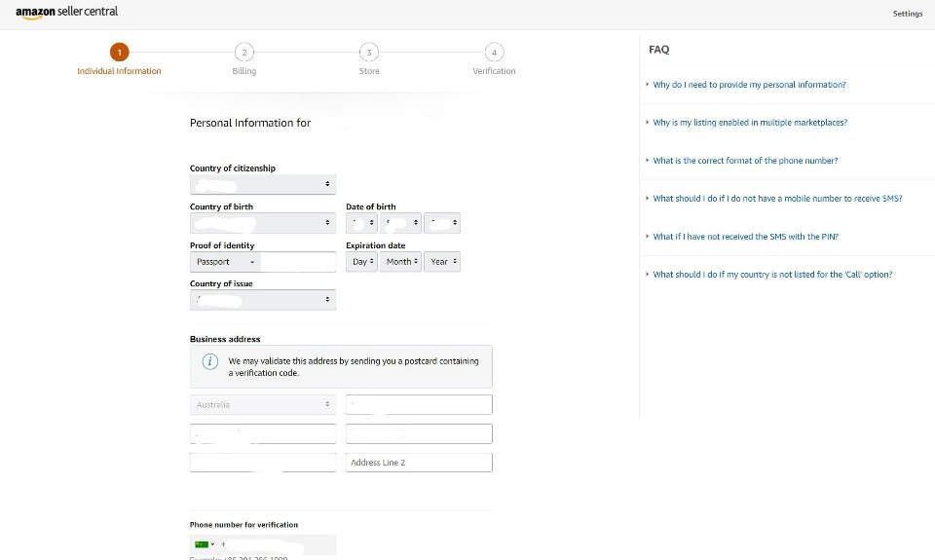The height and width of the screenshot is (560, 935).
Task: Click the 'Expiration date' label
Action: click(x=376, y=245)
